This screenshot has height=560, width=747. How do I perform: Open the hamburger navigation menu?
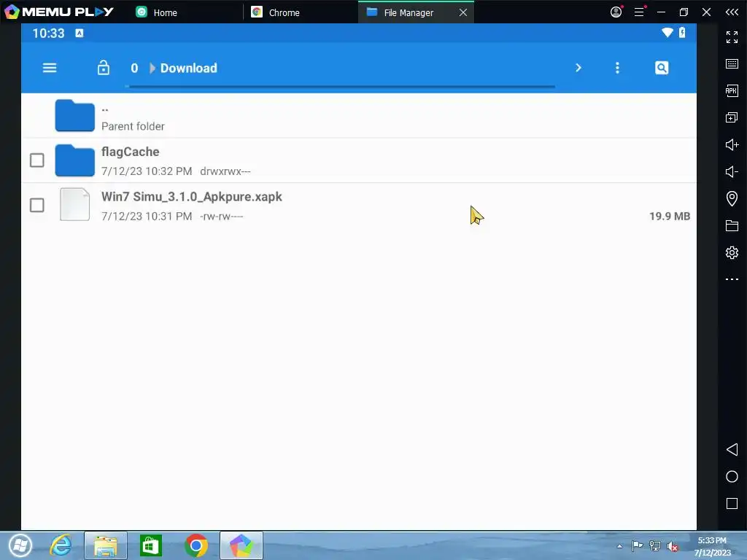click(50, 68)
